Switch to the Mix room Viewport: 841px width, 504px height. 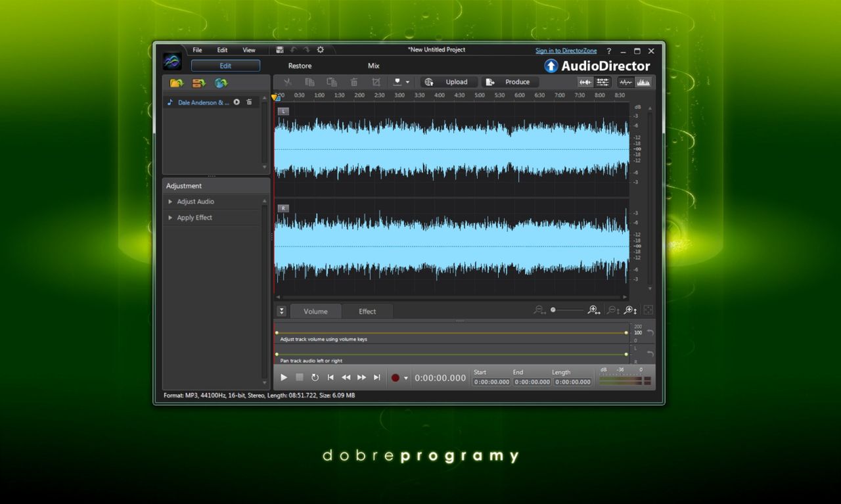pos(374,66)
